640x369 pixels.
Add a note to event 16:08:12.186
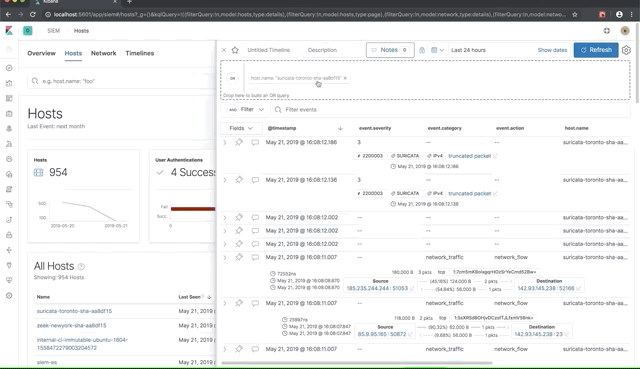[x=255, y=142]
